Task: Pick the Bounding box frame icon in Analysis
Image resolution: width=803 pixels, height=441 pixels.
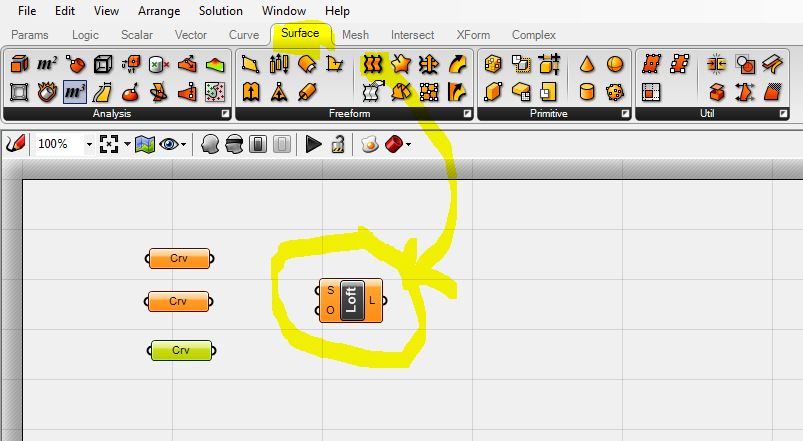Action: 19,92
